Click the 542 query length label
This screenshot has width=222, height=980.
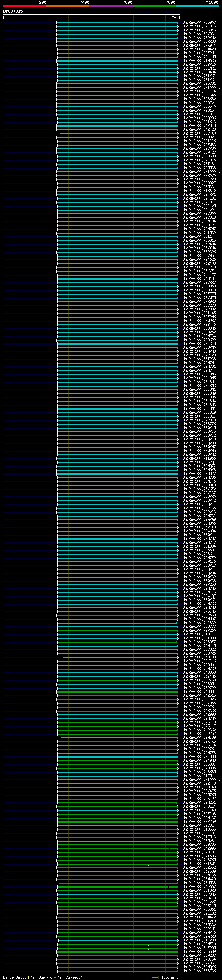[175, 17]
